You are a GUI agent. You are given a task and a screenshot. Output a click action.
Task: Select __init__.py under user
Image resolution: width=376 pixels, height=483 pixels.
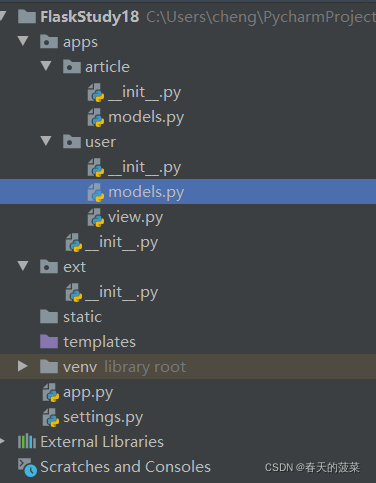[x=145, y=168]
